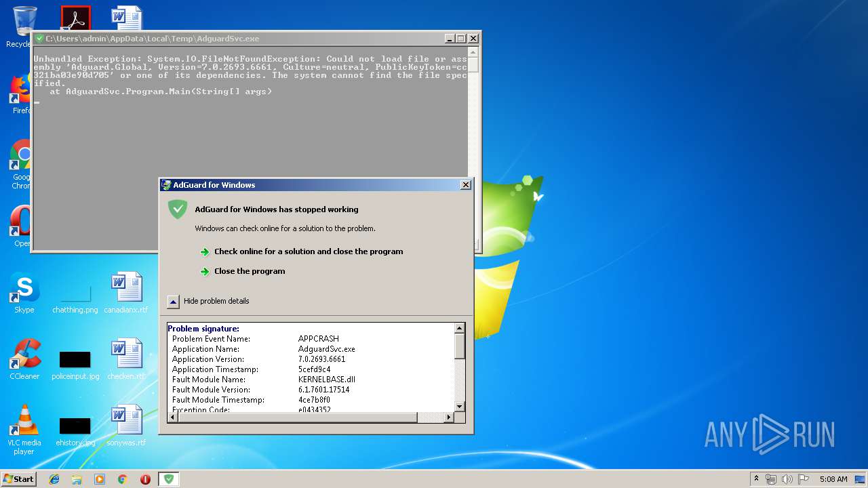The height and width of the screenshot is (488, 868).
Task: Open the Action Center flag icon
Action: pyautogui.click(x=804, y=479)
